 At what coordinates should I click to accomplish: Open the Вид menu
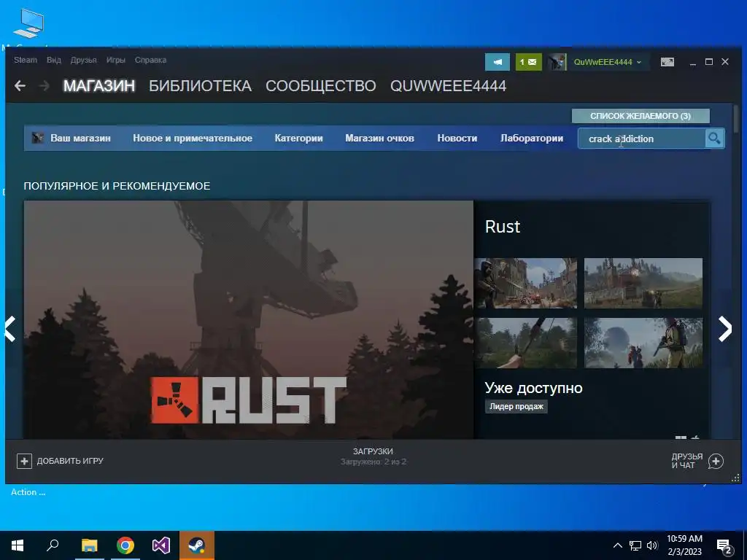click(x=54, y=60)
